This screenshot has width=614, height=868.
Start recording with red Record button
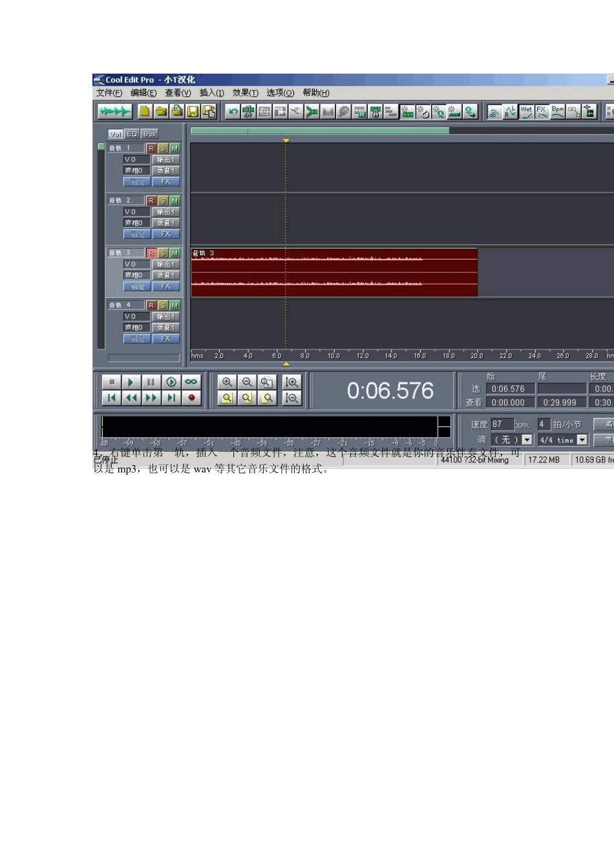(x=191, y=398)
